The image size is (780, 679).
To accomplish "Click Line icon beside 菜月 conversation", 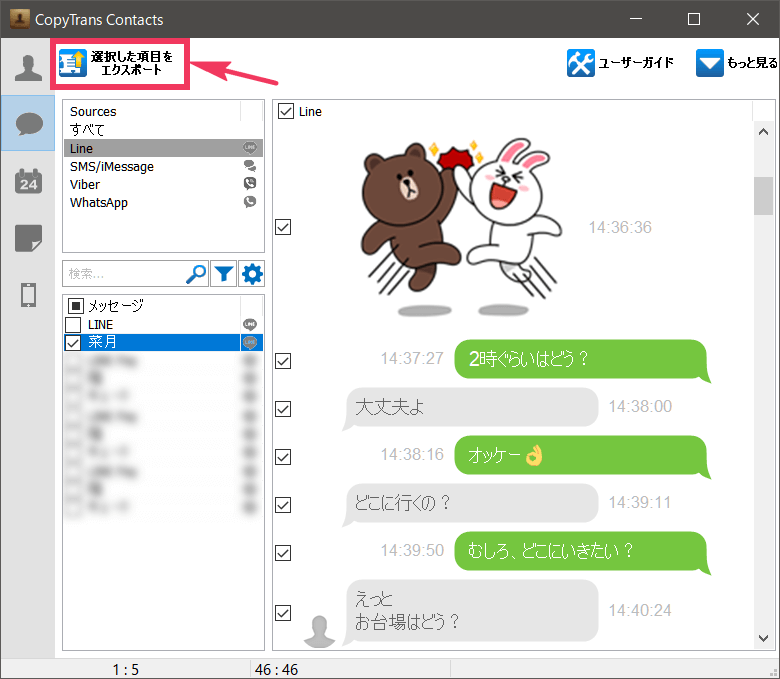I will 250,342.
